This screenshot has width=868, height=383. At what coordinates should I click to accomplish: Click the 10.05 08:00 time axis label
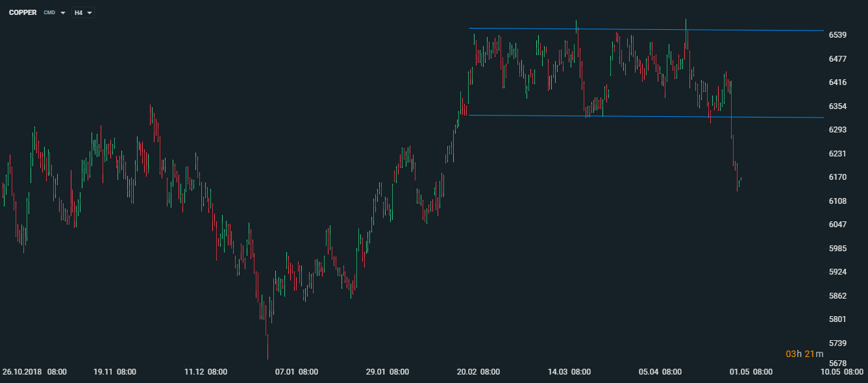click(x=843, y=372)
